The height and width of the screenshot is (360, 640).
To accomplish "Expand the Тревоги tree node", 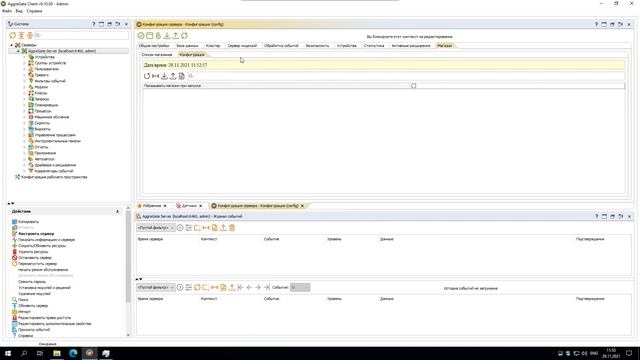I will click(24, 75).
